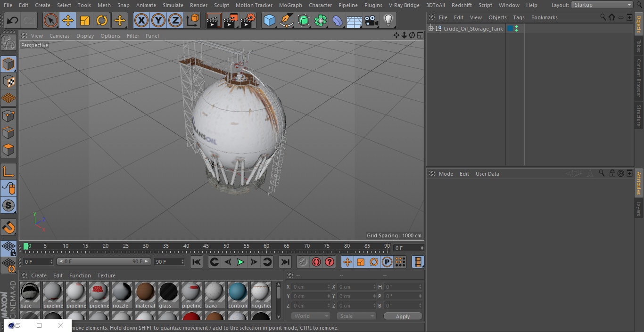Toggle position keyframe recording
The width and height of the screenshot is (644, 332).
[x=347, y=262]
